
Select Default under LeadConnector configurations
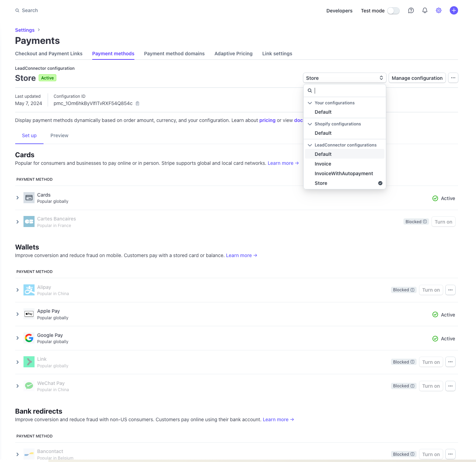(x=345, y=154)
